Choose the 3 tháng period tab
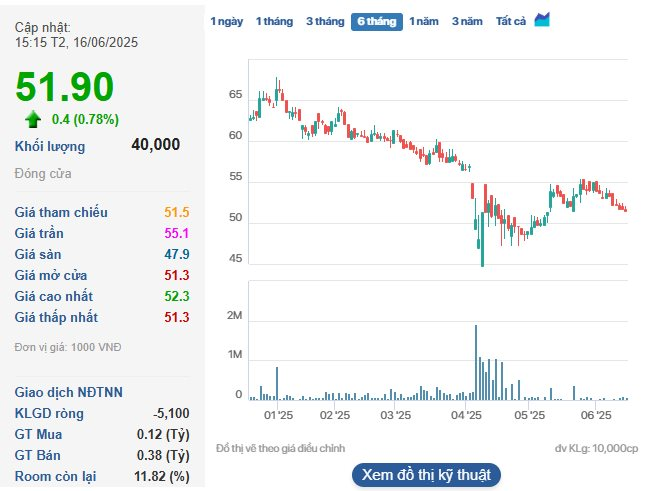This screenshot has height=491, width=661. point(324,21)
